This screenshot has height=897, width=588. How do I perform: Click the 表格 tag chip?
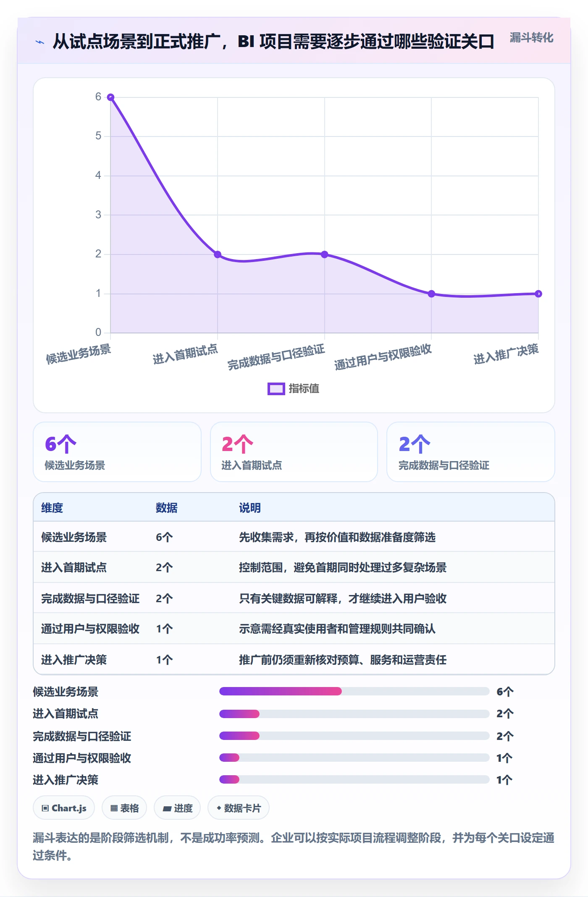click(124, 808)
